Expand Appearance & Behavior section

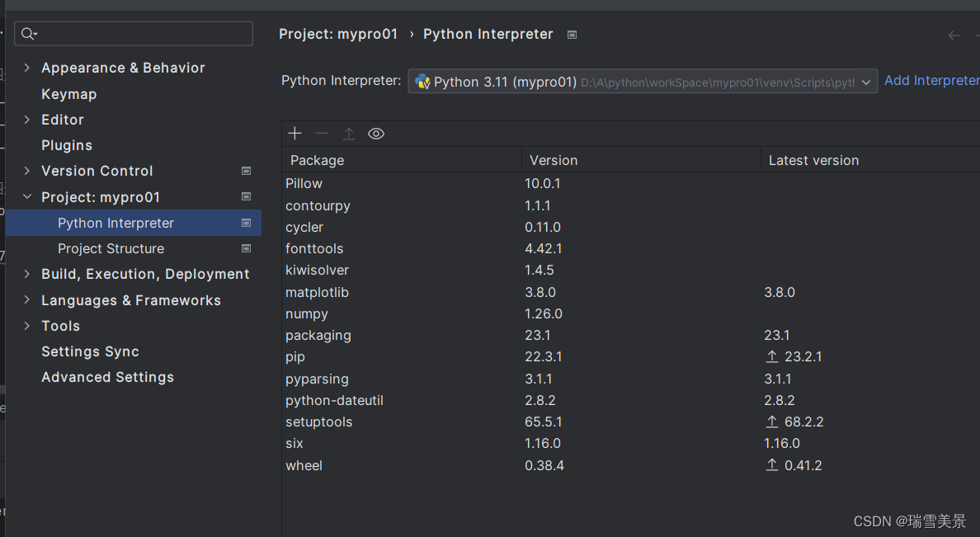[27, 67]
